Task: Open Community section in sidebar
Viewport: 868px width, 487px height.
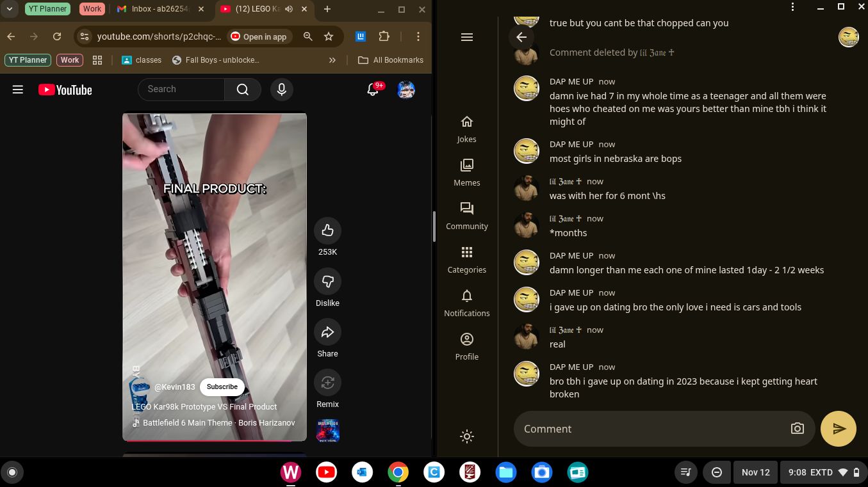Action: pos(467,216)
